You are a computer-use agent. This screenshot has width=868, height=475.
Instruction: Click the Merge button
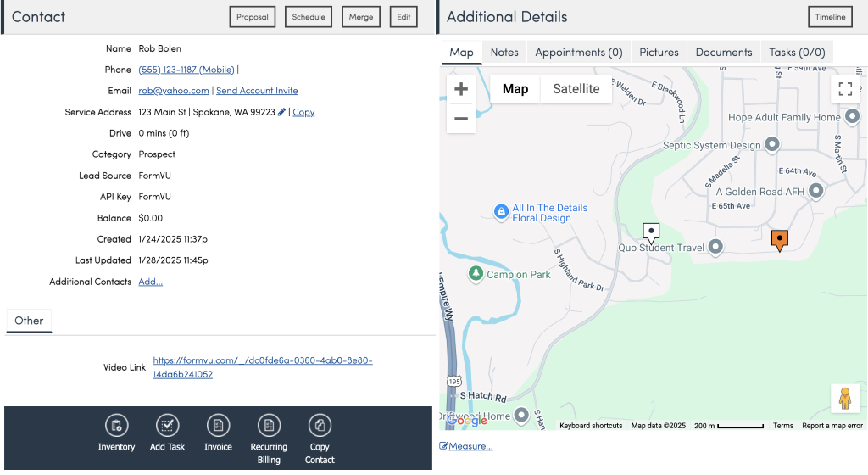coord(361,17)
